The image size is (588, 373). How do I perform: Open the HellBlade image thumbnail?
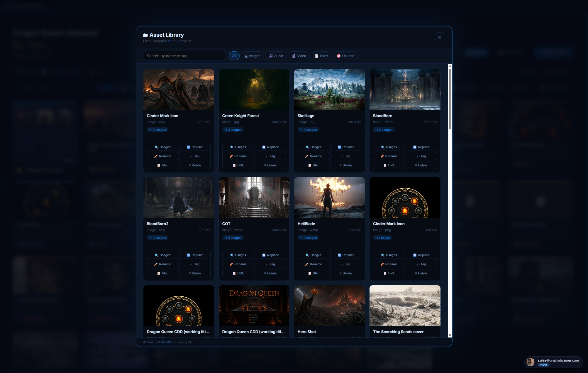[x=329, y=198]
